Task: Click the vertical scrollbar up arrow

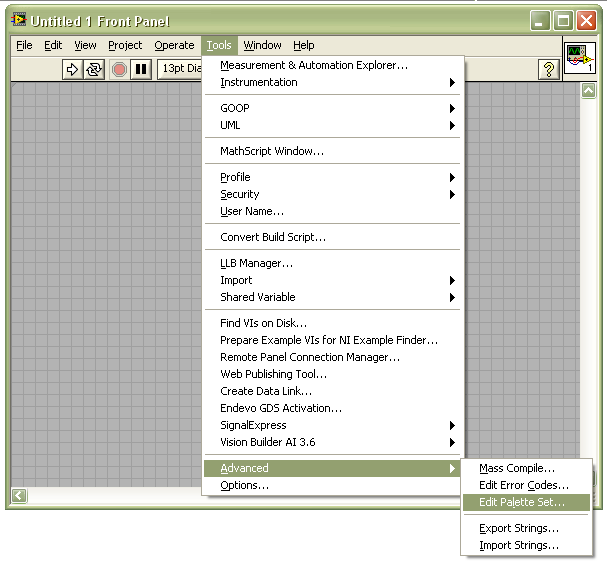Action: pyautogui.click(x=588, y=91)
